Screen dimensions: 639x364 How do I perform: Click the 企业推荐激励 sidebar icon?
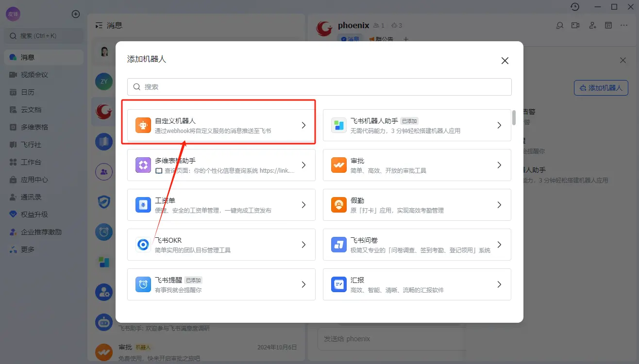tap(13, 232)
